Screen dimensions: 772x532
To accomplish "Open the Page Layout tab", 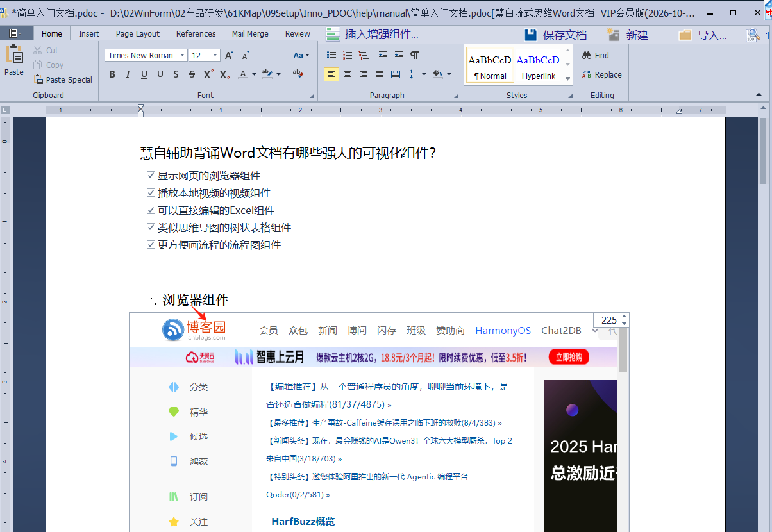I will coord(138,34).
